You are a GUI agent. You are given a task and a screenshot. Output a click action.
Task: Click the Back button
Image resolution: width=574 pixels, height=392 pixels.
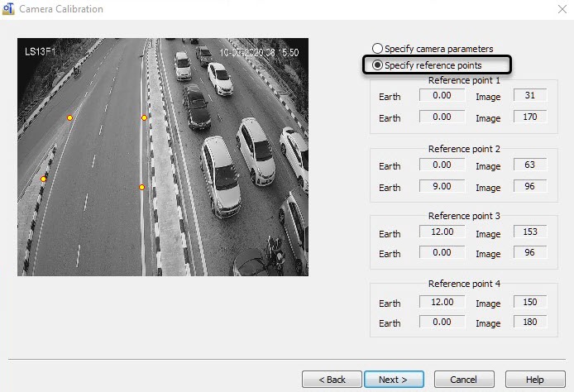(x=332, y=380)
